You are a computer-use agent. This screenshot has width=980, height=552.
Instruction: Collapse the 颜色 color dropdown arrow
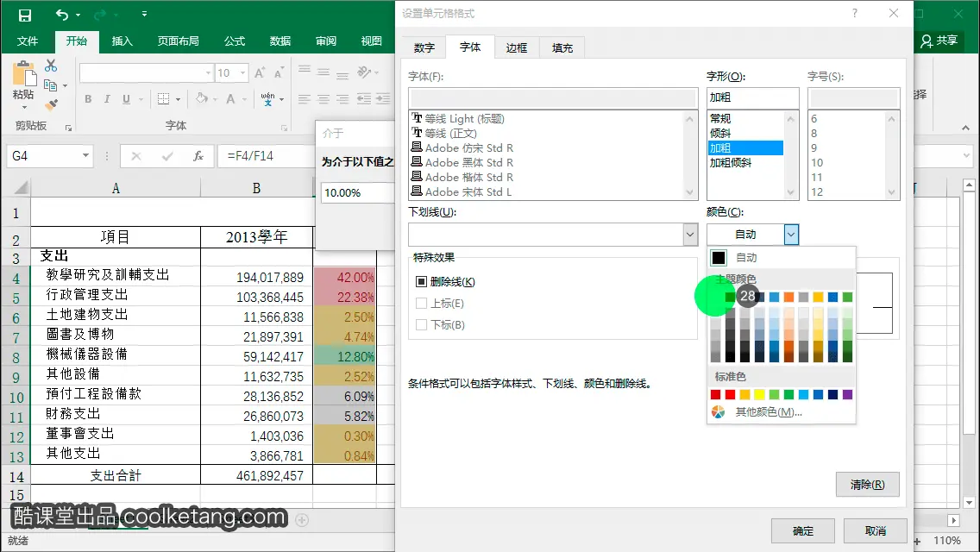(x=791, y=235)
